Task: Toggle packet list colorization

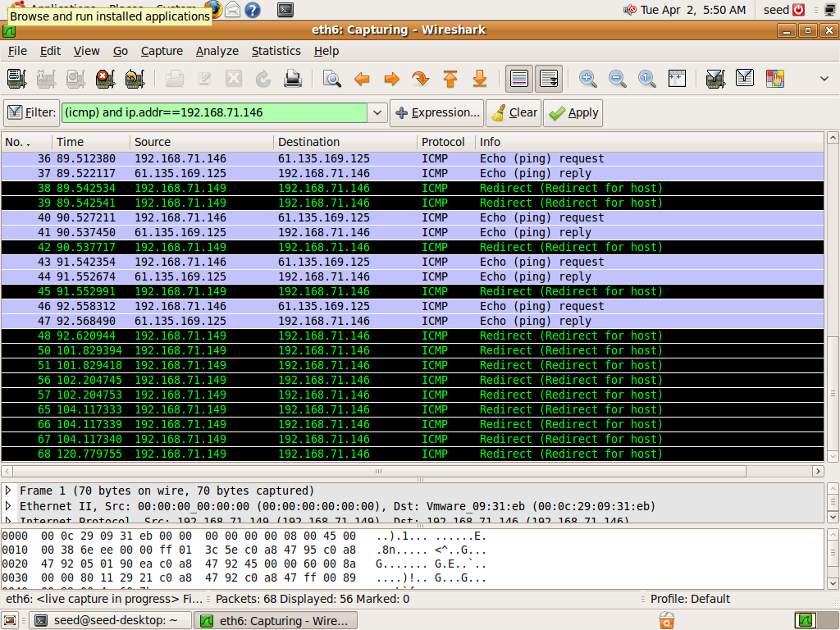Action: pos(519,79)
